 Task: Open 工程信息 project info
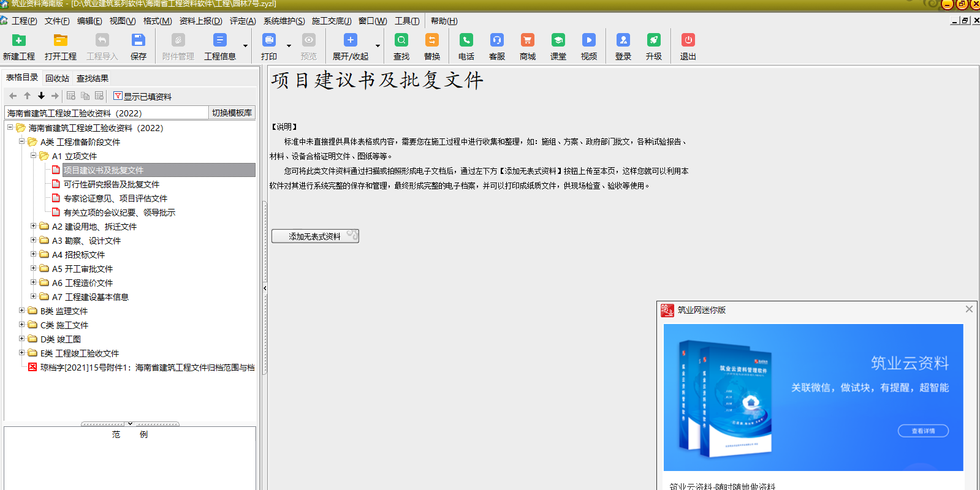click(x=219, y=40)
